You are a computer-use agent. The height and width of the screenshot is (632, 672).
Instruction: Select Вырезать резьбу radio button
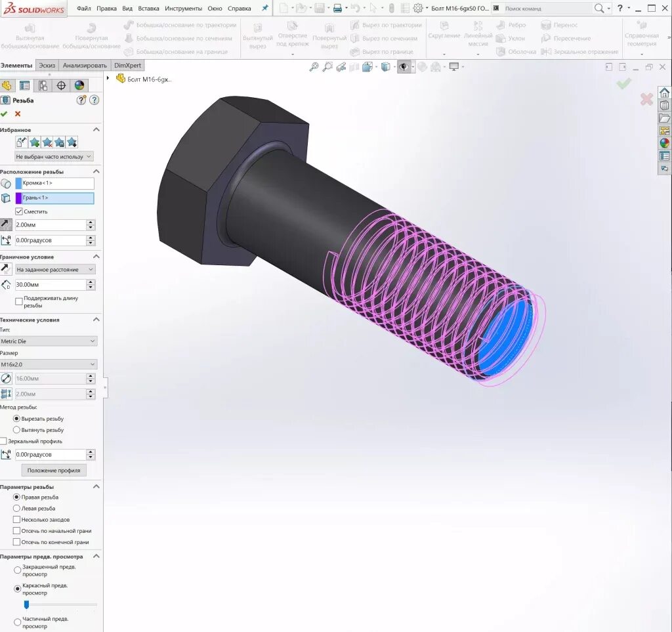[x=16, y=419]
